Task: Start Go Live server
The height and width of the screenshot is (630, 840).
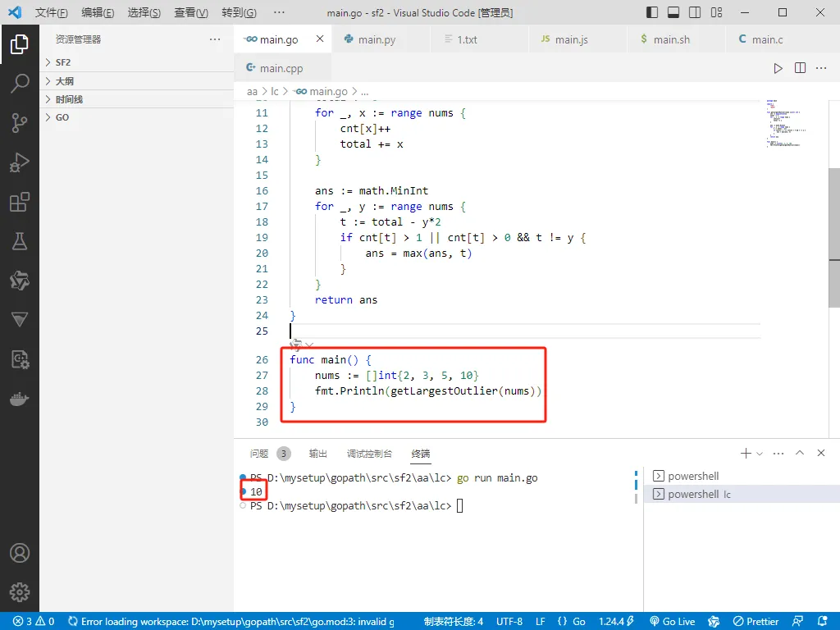Action: [673, 622]
